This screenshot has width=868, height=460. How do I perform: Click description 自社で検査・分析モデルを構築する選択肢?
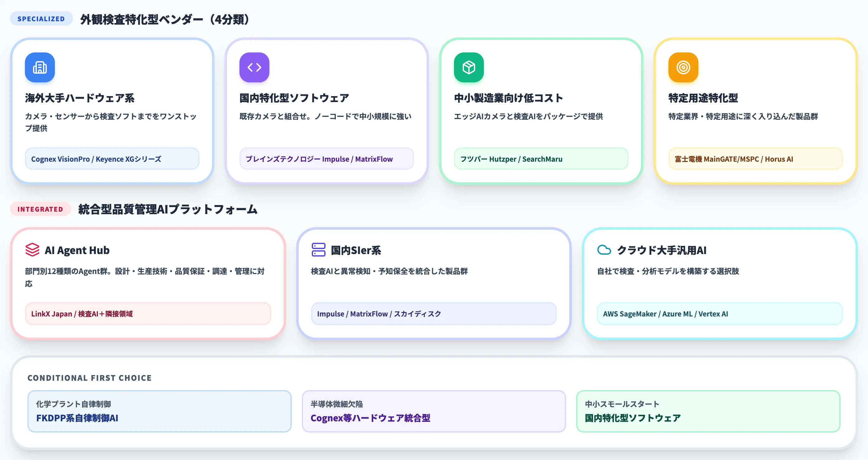pyautogui.click(x=668, y=271)
